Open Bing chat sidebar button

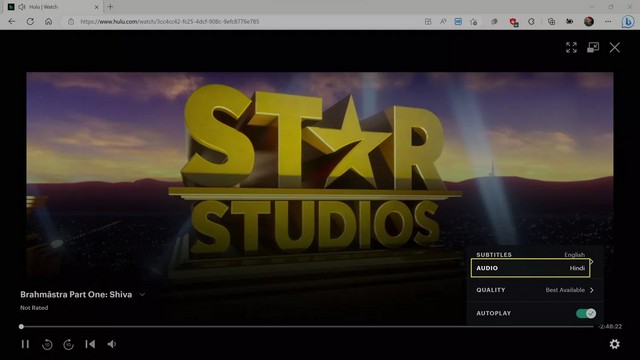(x=628, y=21)
